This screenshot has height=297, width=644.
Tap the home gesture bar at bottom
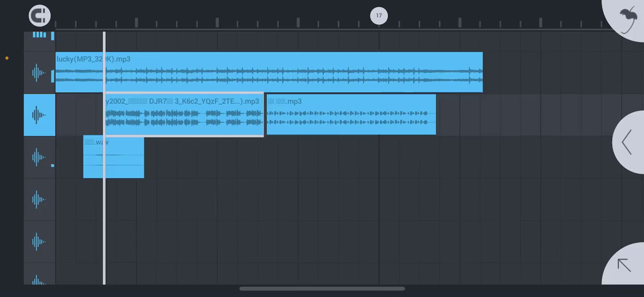[322, 289]
